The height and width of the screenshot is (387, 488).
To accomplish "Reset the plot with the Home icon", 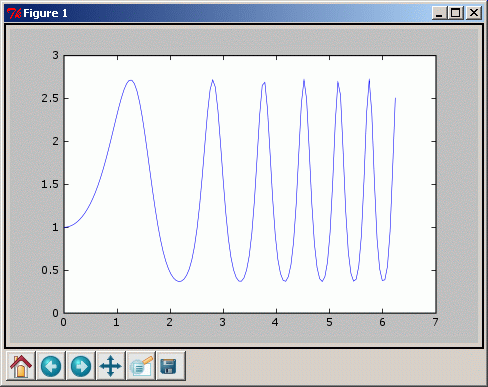I will pyautogui.click(x=21, y=366).
